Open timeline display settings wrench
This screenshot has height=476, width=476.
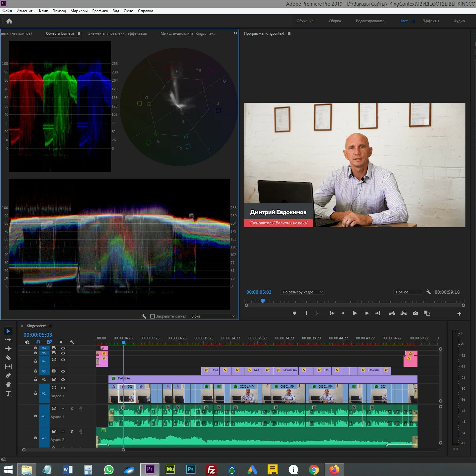(72, 342)
